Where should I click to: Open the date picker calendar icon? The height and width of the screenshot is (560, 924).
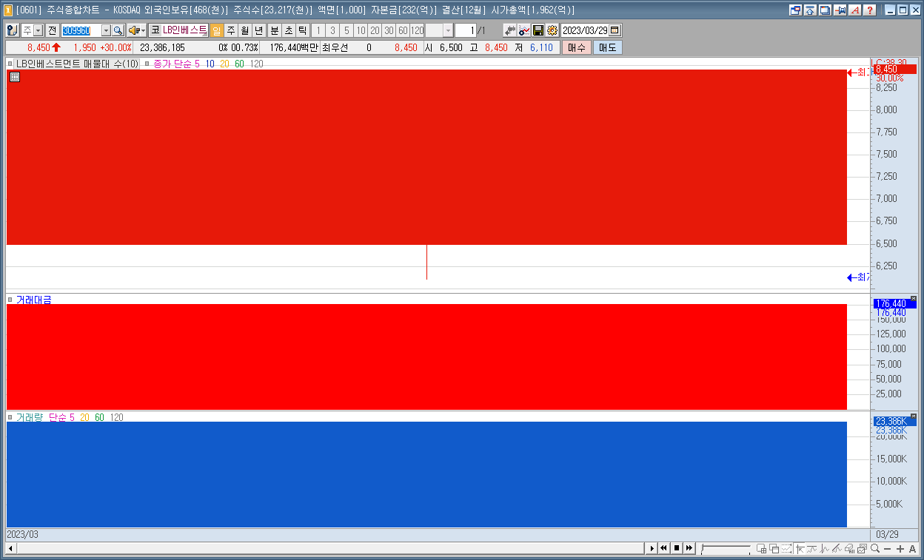click(615, 30)
